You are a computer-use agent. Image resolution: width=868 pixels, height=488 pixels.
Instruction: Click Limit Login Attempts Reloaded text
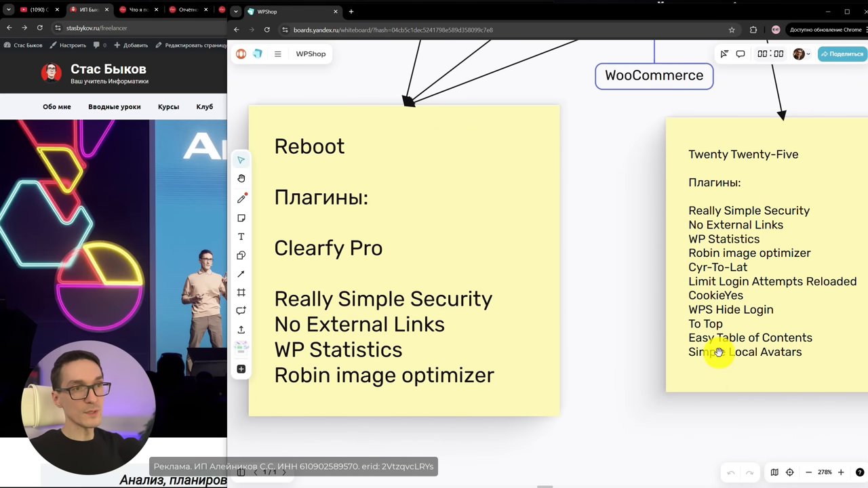tap(772, 281)
